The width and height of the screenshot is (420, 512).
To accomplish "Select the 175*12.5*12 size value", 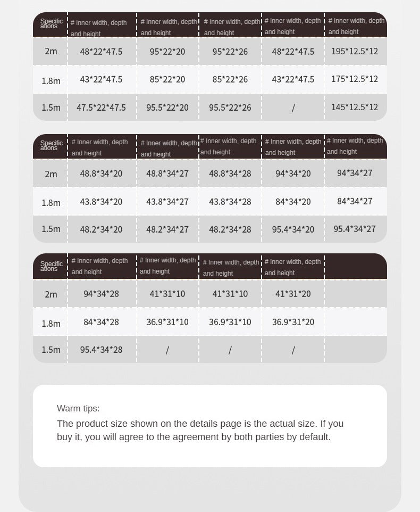I will (x=355, y=79).
